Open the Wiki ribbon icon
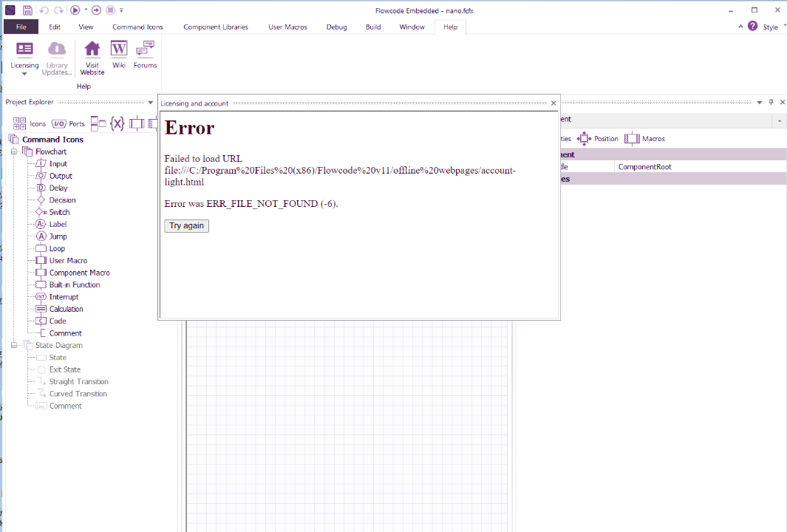The width and height of the screenshot is (787, 532). pos(119,55)
